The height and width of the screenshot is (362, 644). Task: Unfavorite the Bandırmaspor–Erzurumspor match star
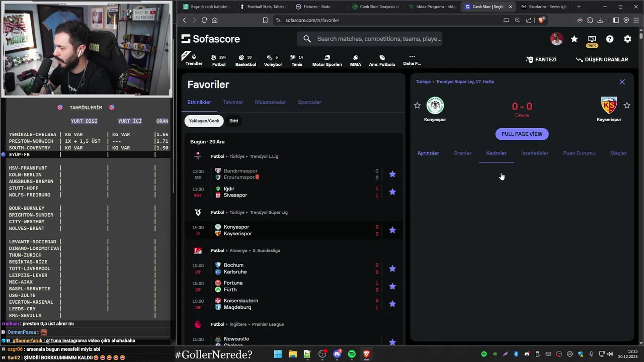click(x=392, y=174)
